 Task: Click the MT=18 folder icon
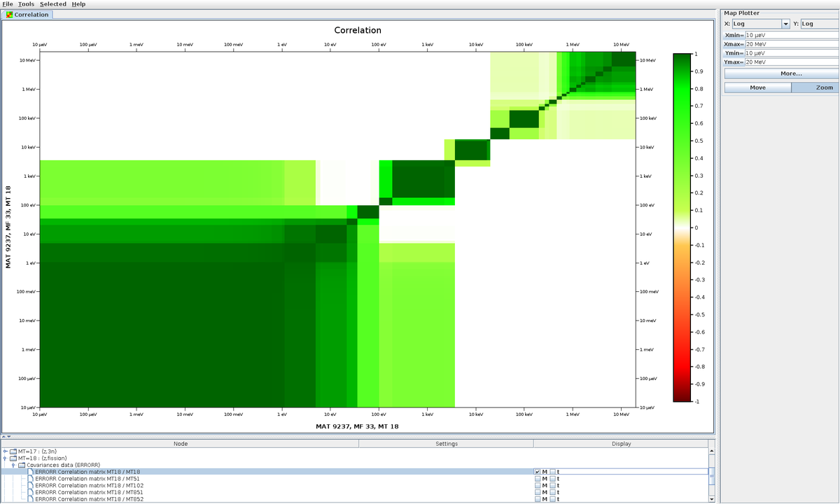point(13,458)
